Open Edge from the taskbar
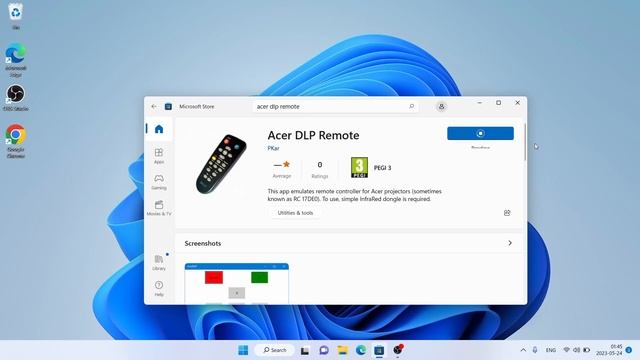 coord(361,350)
